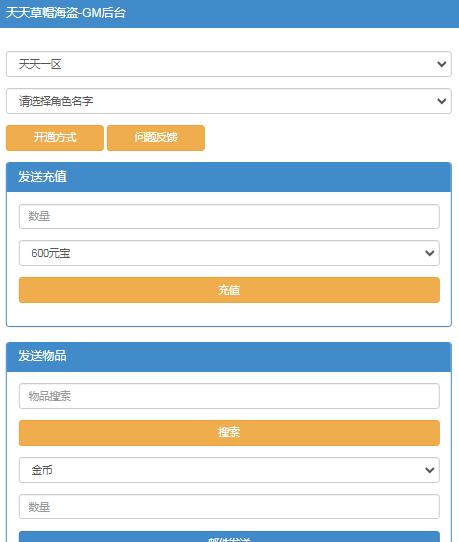Focus the 物品搜索 search input
Image resolution: width=459 pixels, height=542 pixels.
click(x=229, y=396)
